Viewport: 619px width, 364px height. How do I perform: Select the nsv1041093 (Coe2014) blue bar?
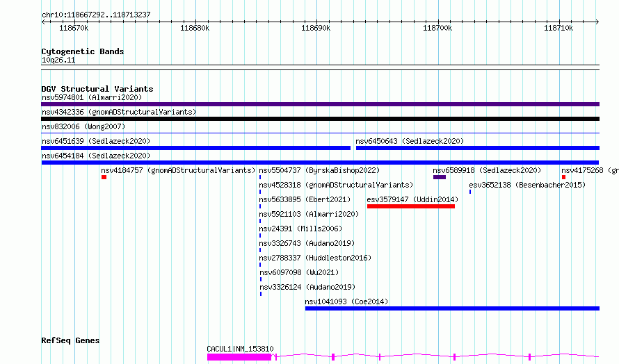click(x=452, y=308)
